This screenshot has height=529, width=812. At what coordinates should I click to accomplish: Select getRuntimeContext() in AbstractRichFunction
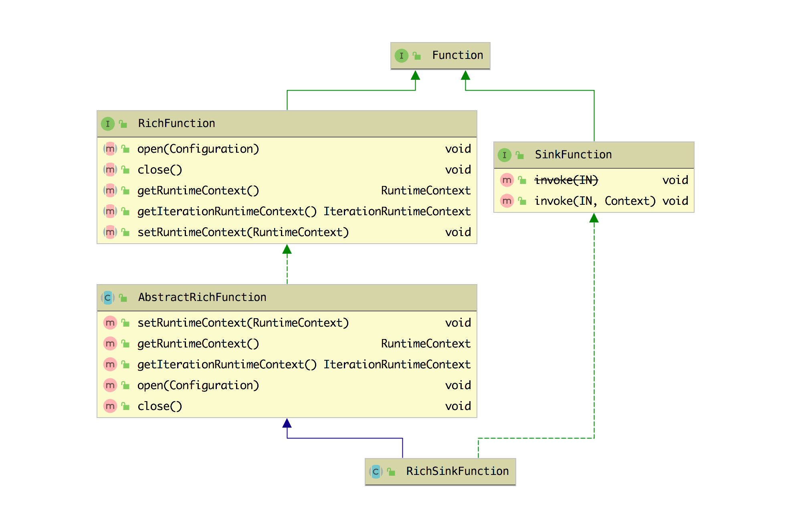point(198,344)
